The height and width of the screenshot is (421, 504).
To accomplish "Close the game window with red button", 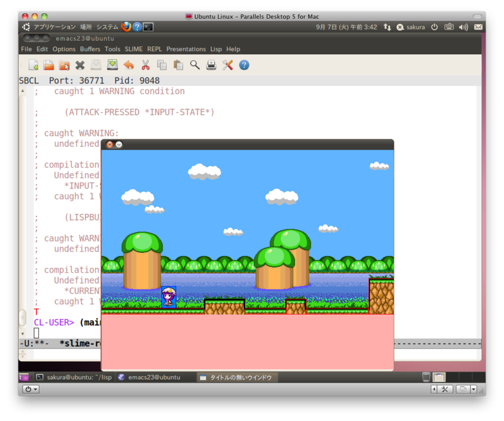I will (110, 145).
